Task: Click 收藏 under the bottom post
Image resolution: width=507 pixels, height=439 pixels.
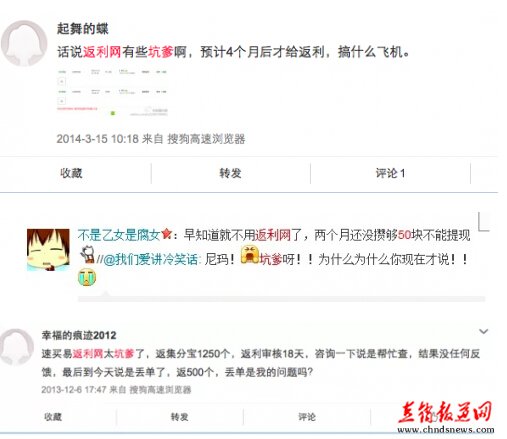Action: pos(53,417)
